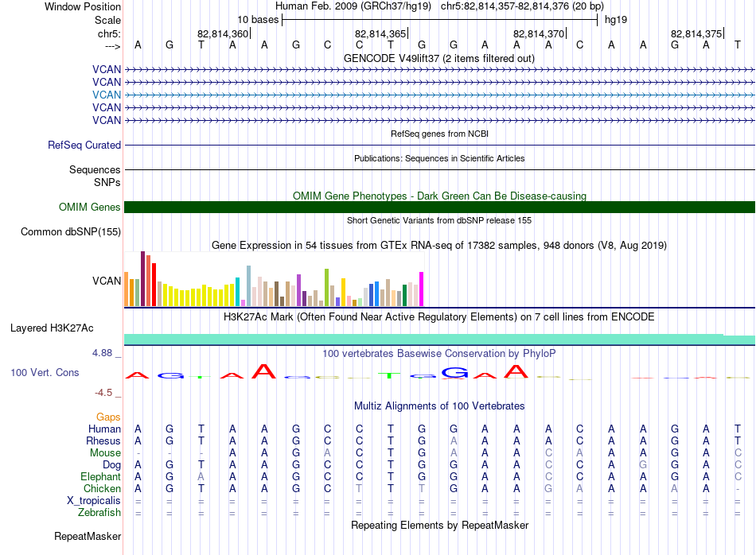Click the 100 vertebrates Basewise Conservation by PhyloP title
Screen dimensions: 756x555
439,354
